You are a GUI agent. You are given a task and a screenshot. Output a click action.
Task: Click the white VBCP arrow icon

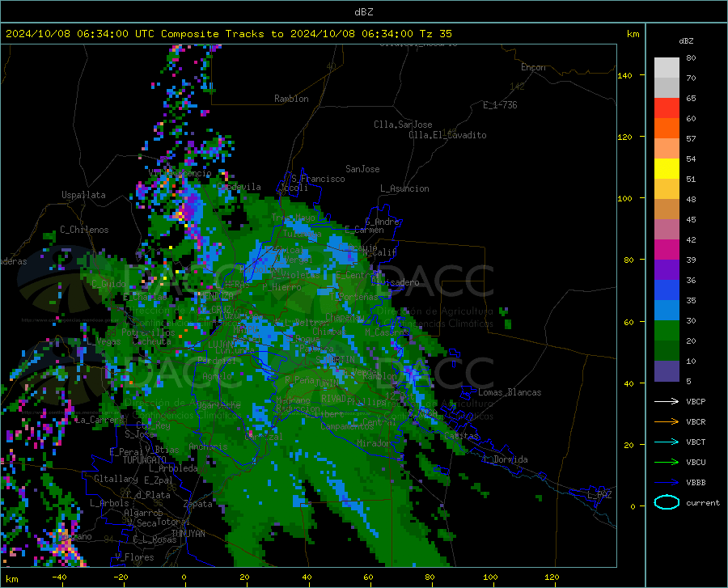point(667,401)
